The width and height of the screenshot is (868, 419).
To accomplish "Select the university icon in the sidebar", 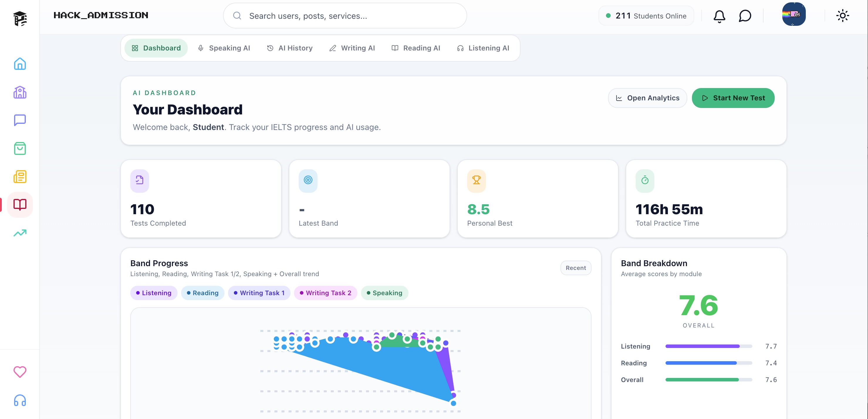I will (20, 92).
